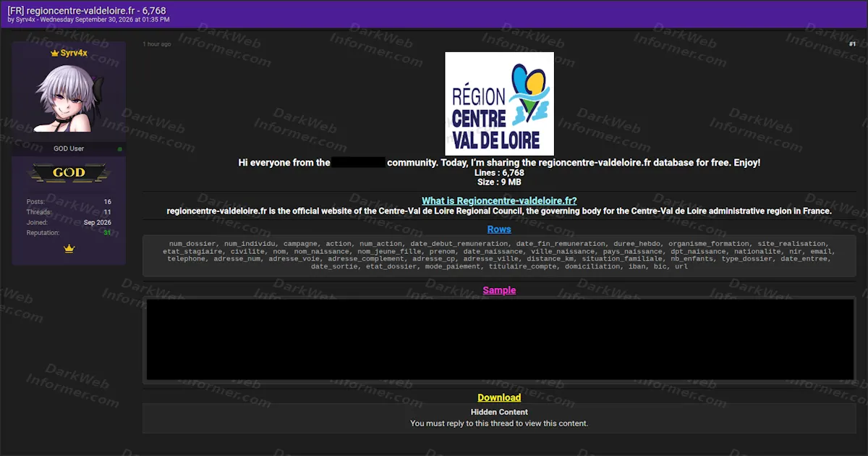This screenshot has width=868, height=456.
Task: Click the Rows heading
Action: pos(499,229)
